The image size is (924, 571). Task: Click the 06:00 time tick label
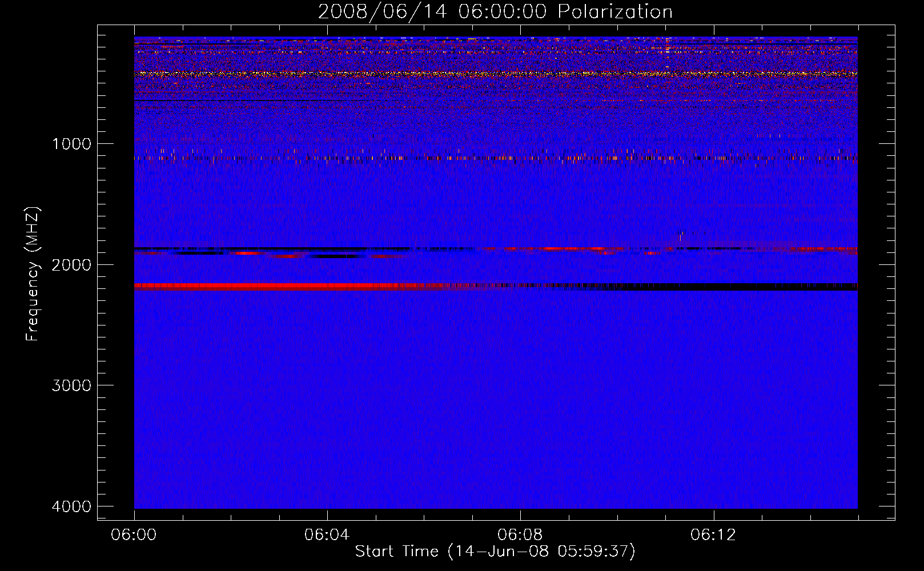(x=134, y=535)
